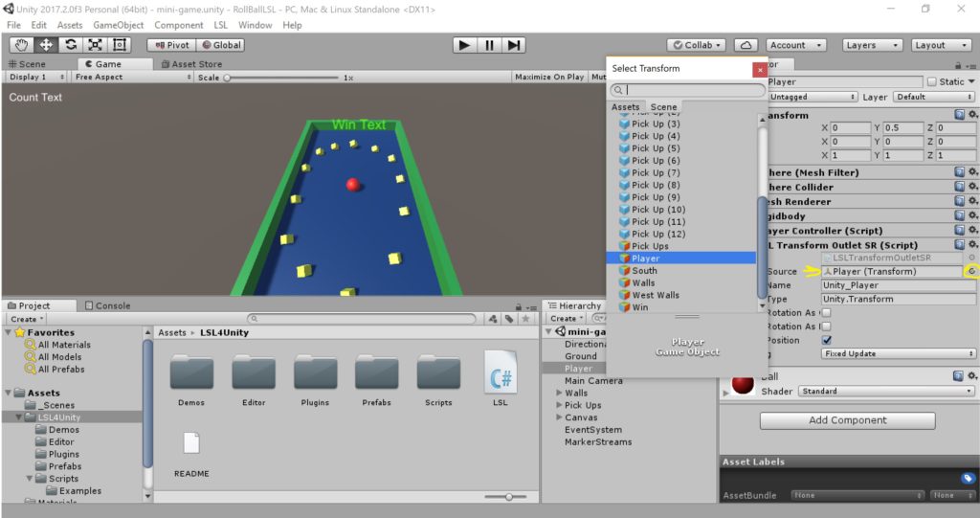Open the GameObject menu
980x518 pixels.
pos(118,25)
